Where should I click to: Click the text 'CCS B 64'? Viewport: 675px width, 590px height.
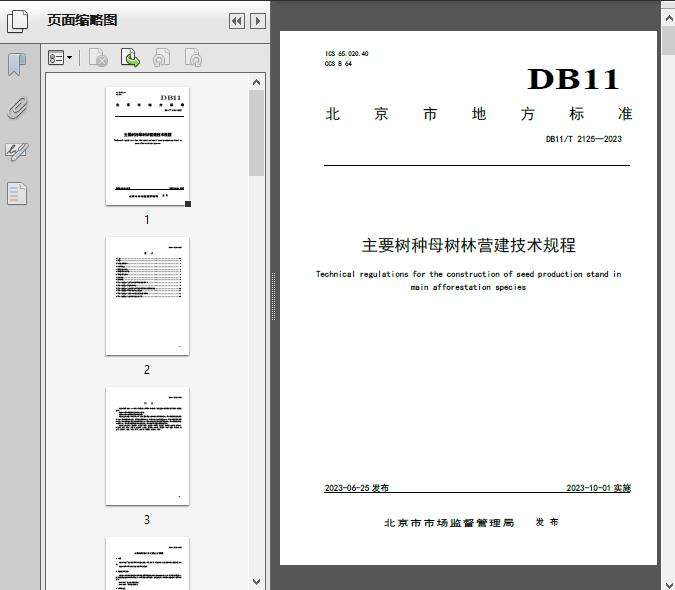click(x=338, y=64)
